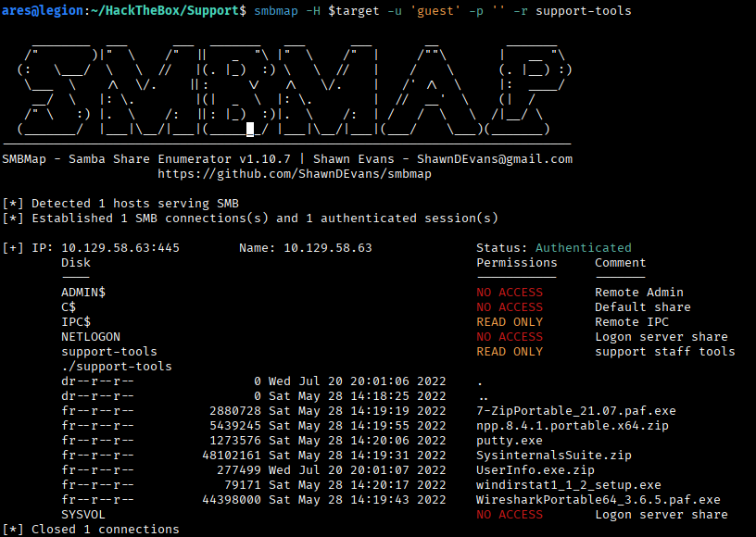Click the green Authenticated status text
The width and height of the screenshot is (756, 537).
[x=584, y=248]
